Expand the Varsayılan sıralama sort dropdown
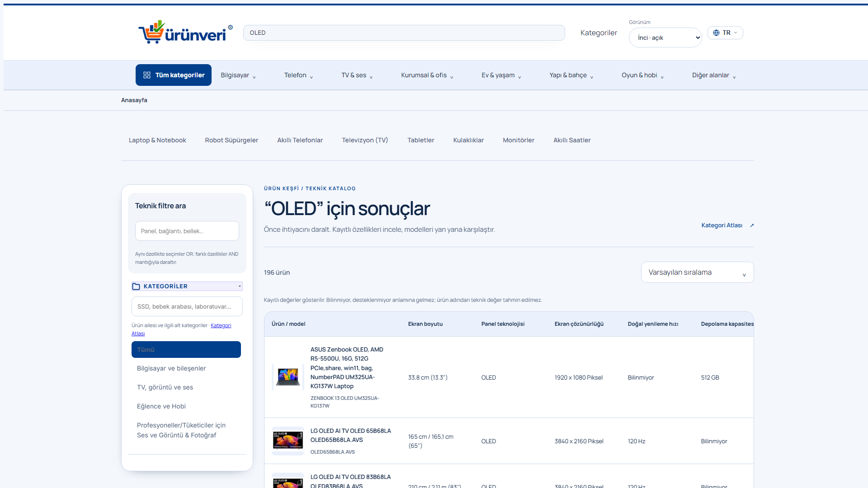 pyautogui.click(x=697, y=272)
